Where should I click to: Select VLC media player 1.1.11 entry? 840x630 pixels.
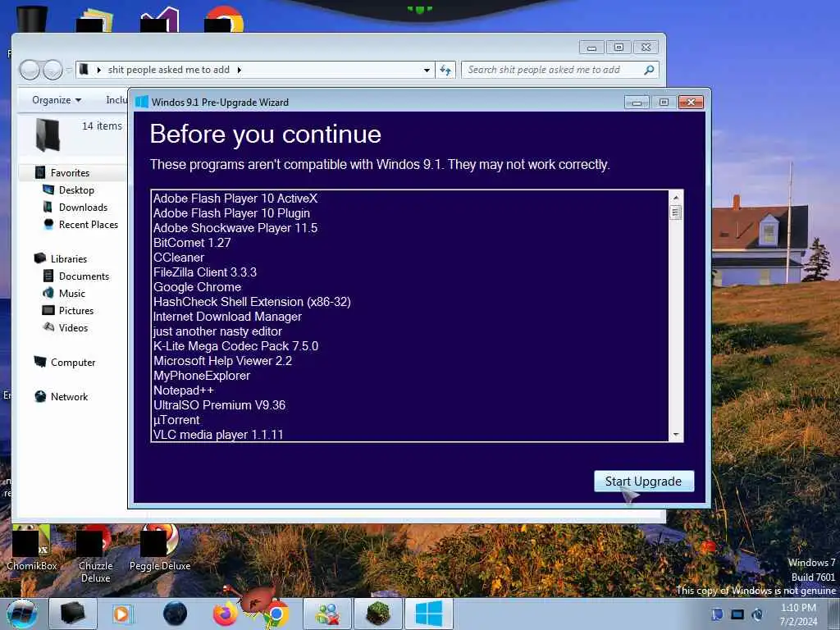coord(218,435)
